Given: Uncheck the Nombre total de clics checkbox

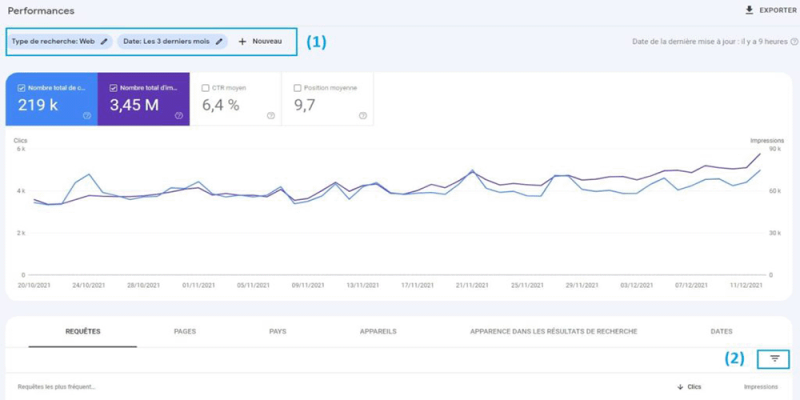Looking at the screenshot, I should (x=22, y=87).
